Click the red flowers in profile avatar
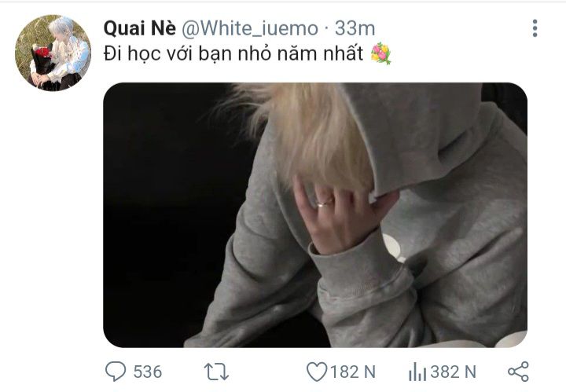This screenshot has width=566, height=392. [x=42, y=53]
